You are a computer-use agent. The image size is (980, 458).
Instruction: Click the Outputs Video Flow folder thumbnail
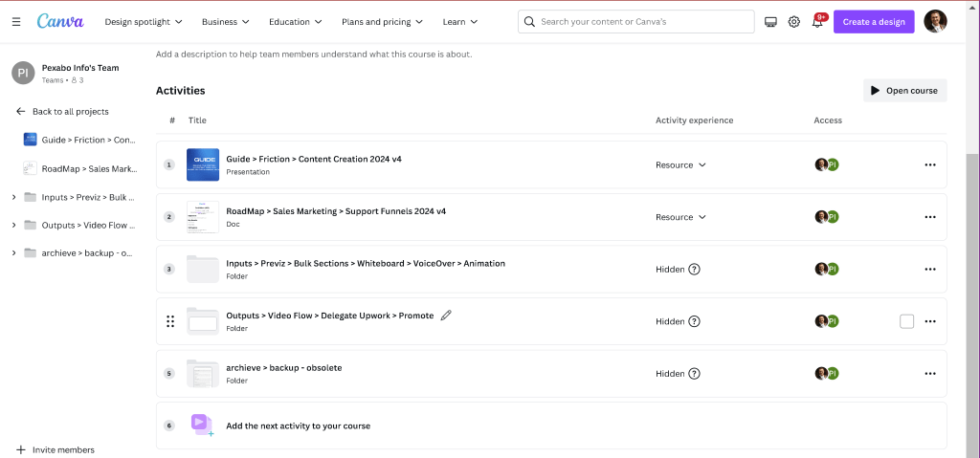pyautogui.click(x=203, y=321)
